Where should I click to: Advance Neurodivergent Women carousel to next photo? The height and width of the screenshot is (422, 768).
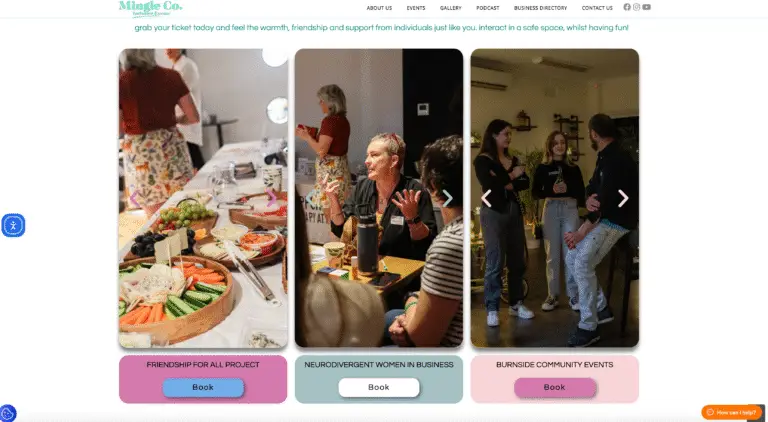[447, 199]
